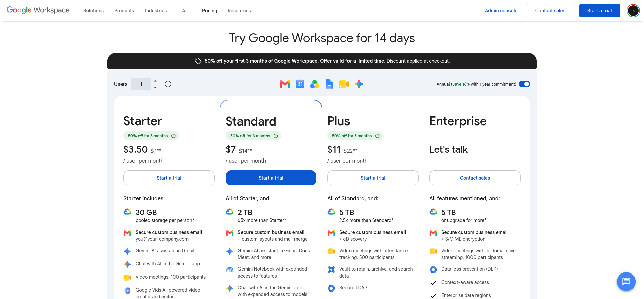Open the chat support bubble
This screenshot has width=644, height=299.
[x=626, y=281]
